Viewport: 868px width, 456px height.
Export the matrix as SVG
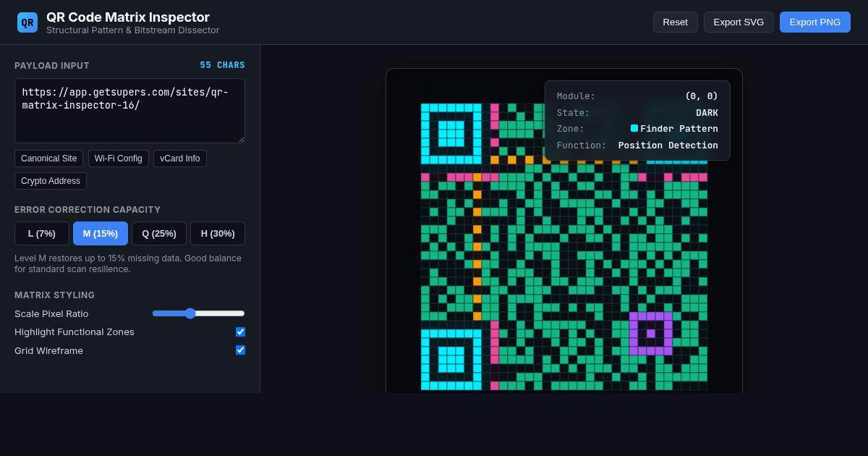pyautogui.click(x=739, y=22)
